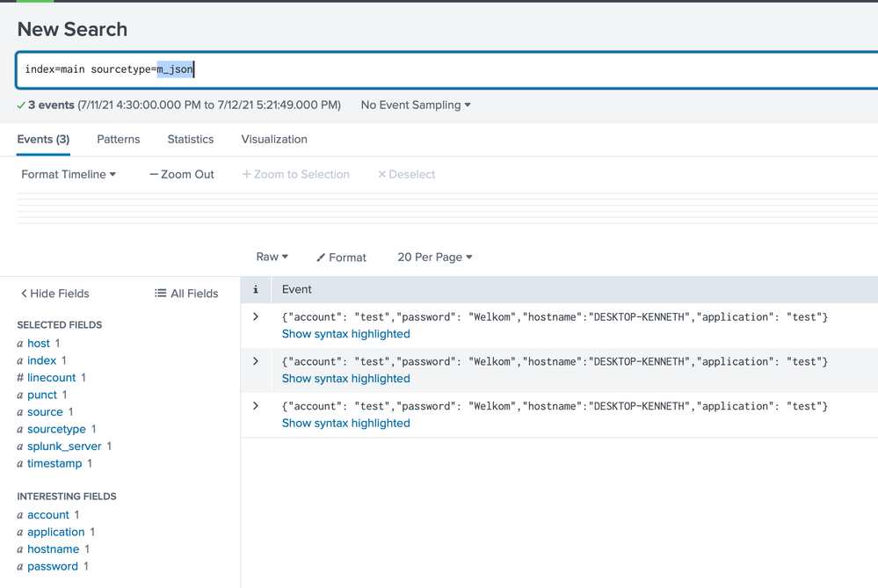Image resolution: width=878 pixels, height=588 pixels.
Task: Click the event timeline area
Action: click(x=439, y=209)
